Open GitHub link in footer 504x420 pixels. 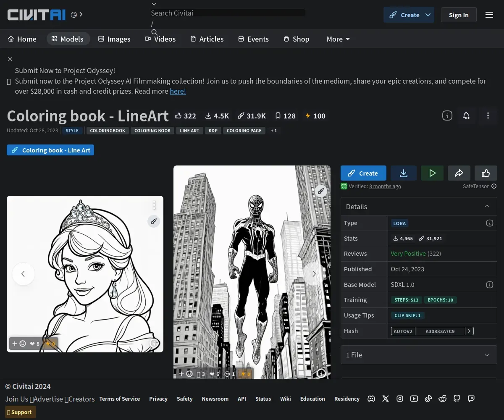(457, 399)
